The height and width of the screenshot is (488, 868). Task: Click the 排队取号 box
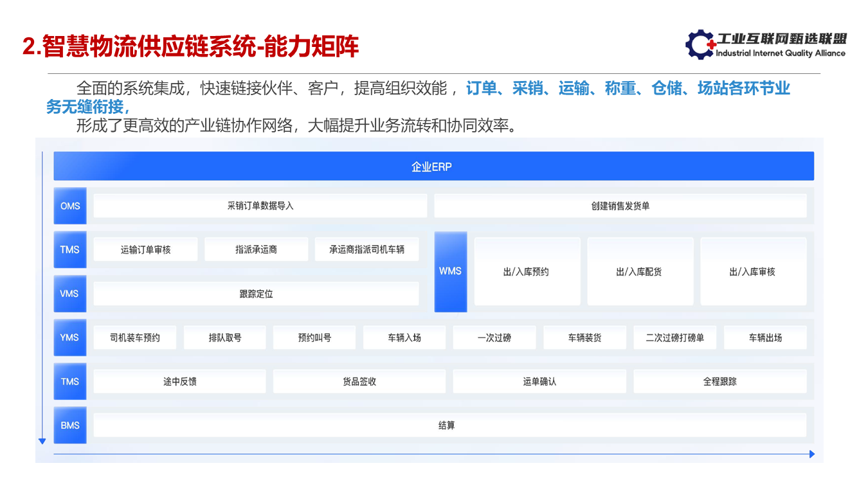coord(225,338)
